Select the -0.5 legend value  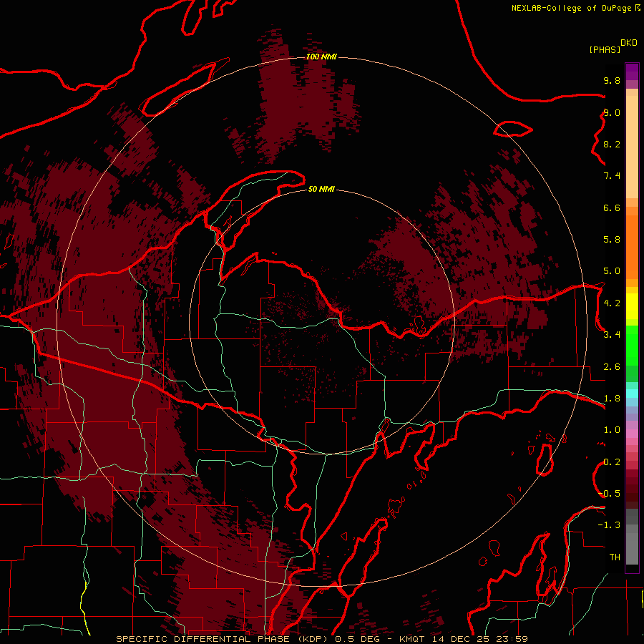610,494
